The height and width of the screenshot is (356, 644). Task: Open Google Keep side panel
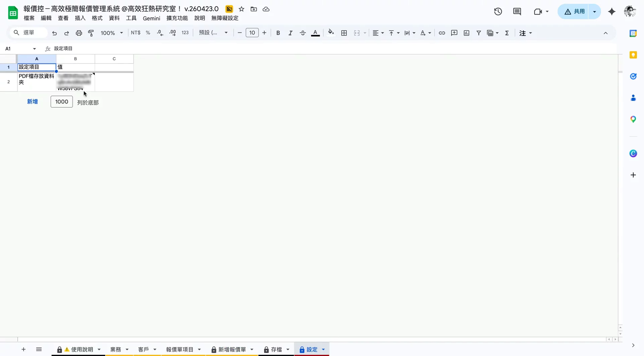(x=633, y=55)
